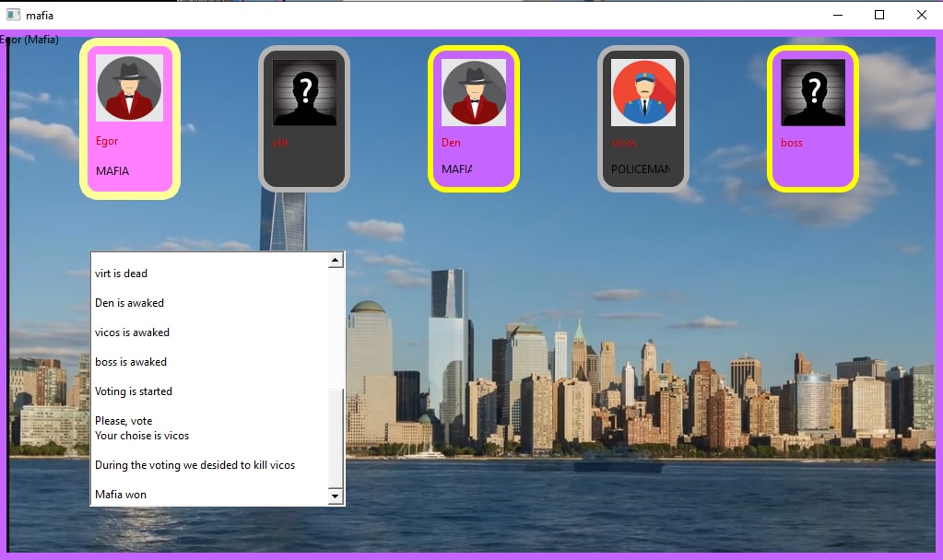Click boss's unknown silhouette avatar
This screenshot has width=943, height=560.
(x=813, y=92)
